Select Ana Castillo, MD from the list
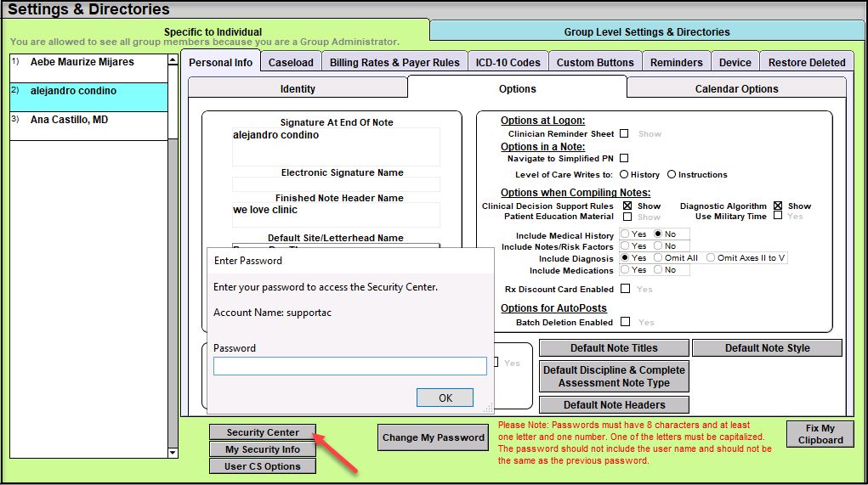Viewport: 868px width, 485px height. (69, 120)
